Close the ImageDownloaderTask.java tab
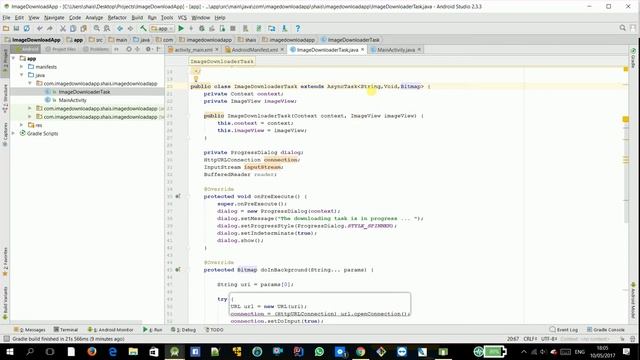Viewport: 640px width, 360px height. (362, 50)
